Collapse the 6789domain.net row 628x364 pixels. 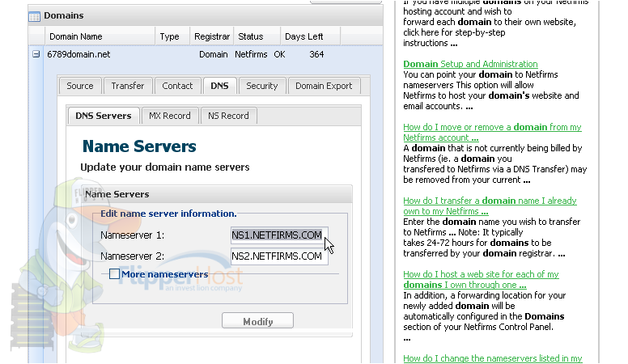tap(36, 54)
